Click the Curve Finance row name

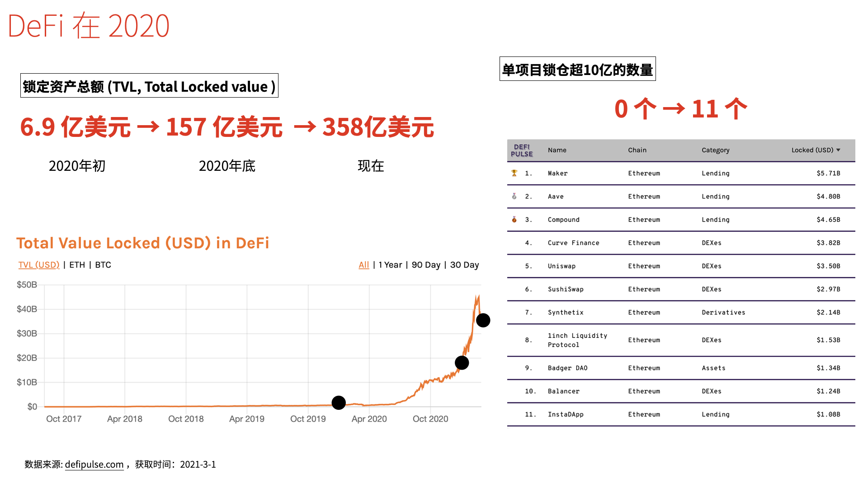[573, 243]
